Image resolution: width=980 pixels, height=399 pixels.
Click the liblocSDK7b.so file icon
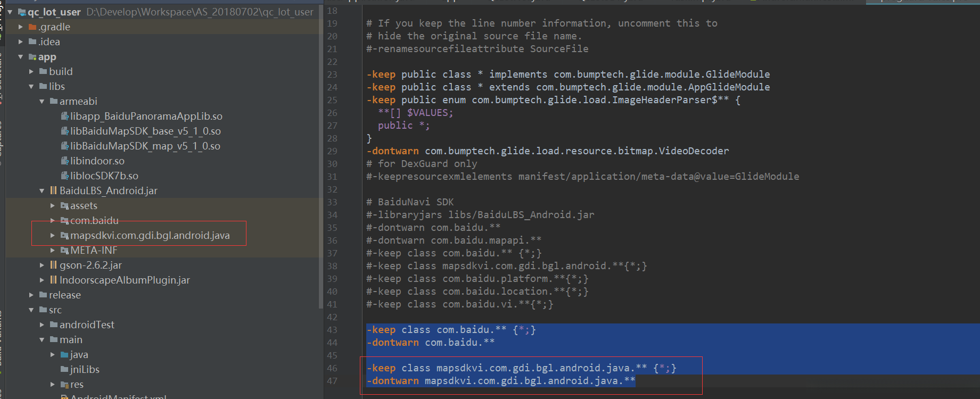64,176
